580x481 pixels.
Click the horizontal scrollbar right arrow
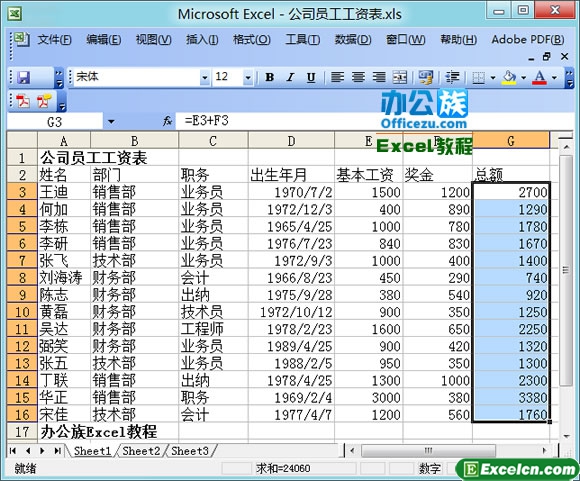click(544, 451)
